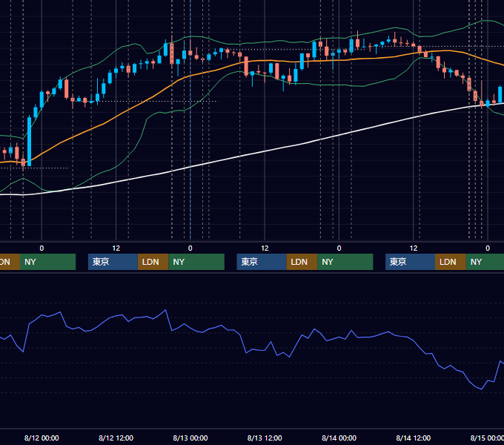Click the 8/14 00:00 time axis label
Image resolution: width=504 pixels, height=445 pixels.
[339, 438]
